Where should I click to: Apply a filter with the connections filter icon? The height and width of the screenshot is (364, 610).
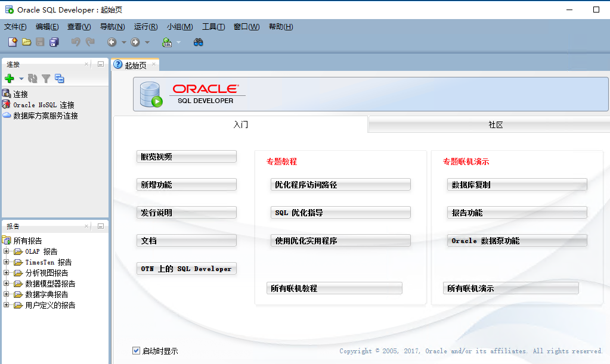pyautogui.click(x=45, y=78)
